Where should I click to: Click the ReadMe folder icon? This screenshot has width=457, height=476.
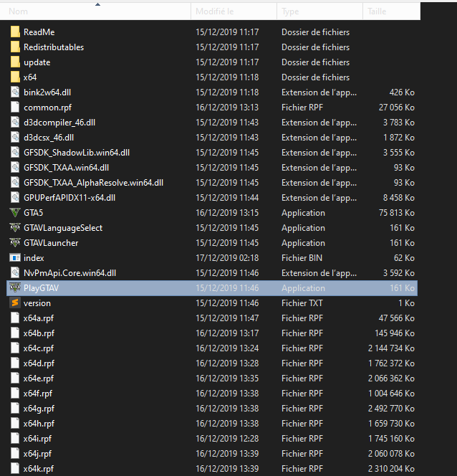(x=16, y=32)
